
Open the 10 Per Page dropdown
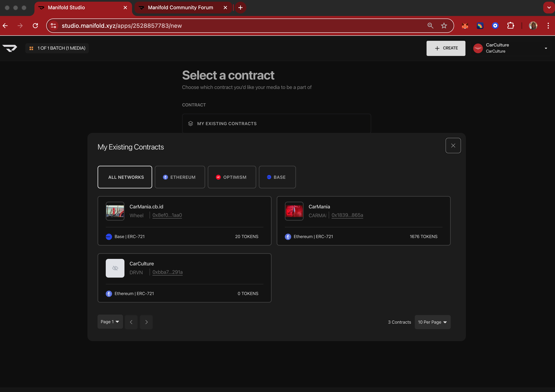pos(432,322)
